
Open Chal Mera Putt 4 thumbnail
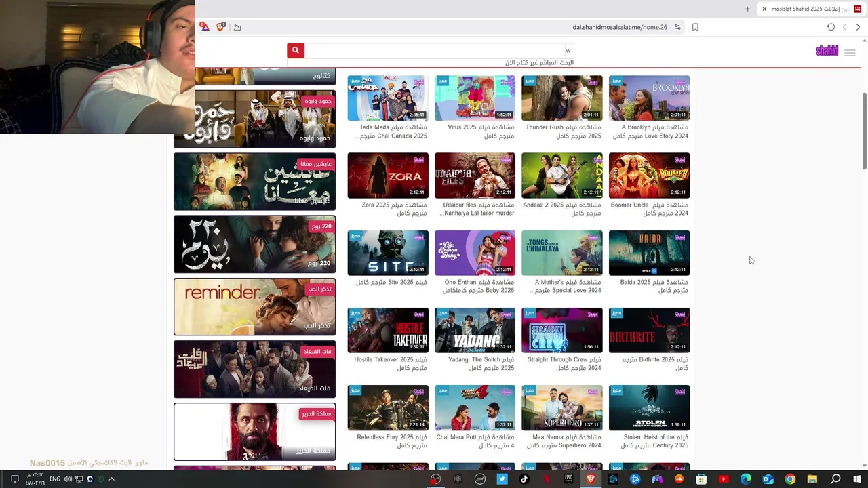point(475,407)
